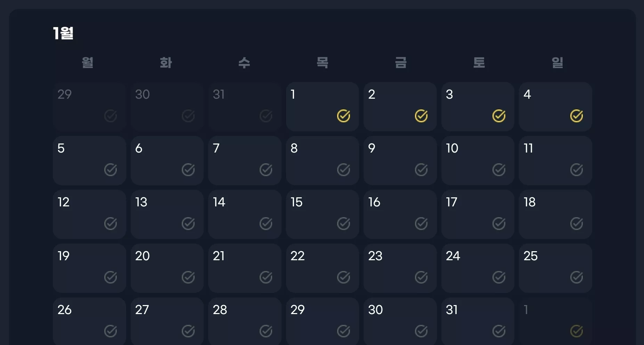Select the day 10 calendar cell
The height and width of the screenshot is (345, 644).
coord(478,161)
